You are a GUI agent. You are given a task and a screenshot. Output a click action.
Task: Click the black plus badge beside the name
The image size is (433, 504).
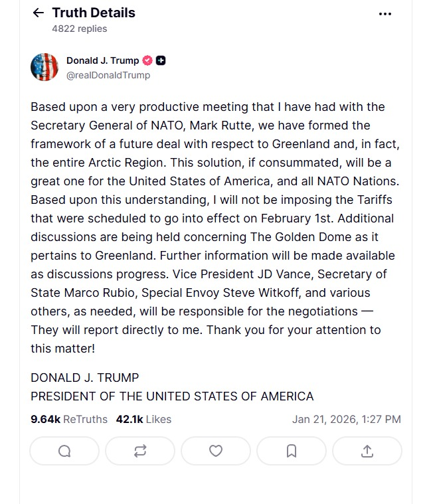click(x=161, y=60)
